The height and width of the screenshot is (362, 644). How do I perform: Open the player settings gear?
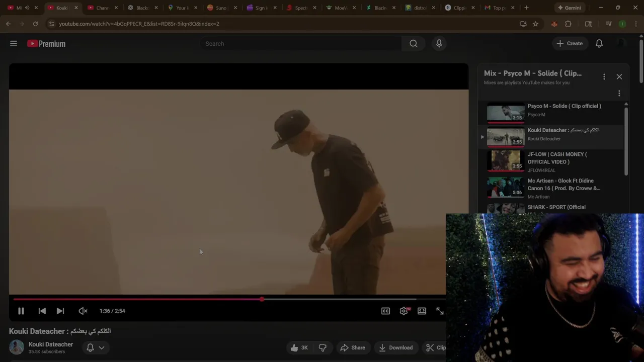pos(404,311)
